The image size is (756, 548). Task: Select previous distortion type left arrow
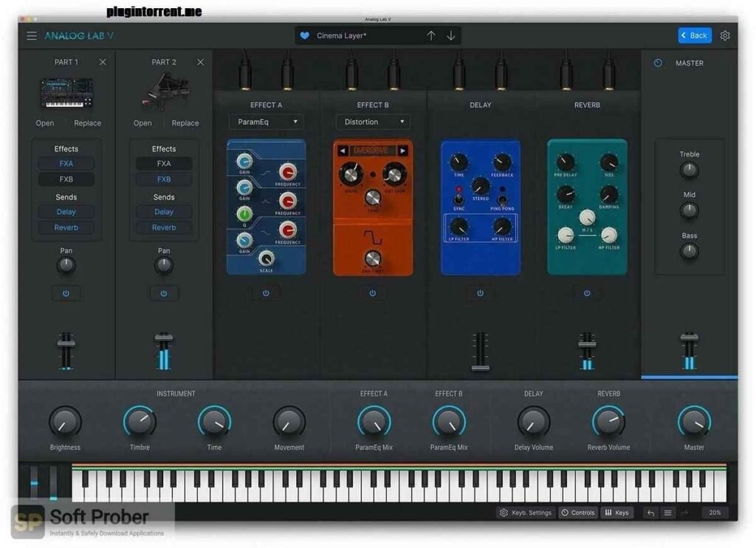[343, 151]
